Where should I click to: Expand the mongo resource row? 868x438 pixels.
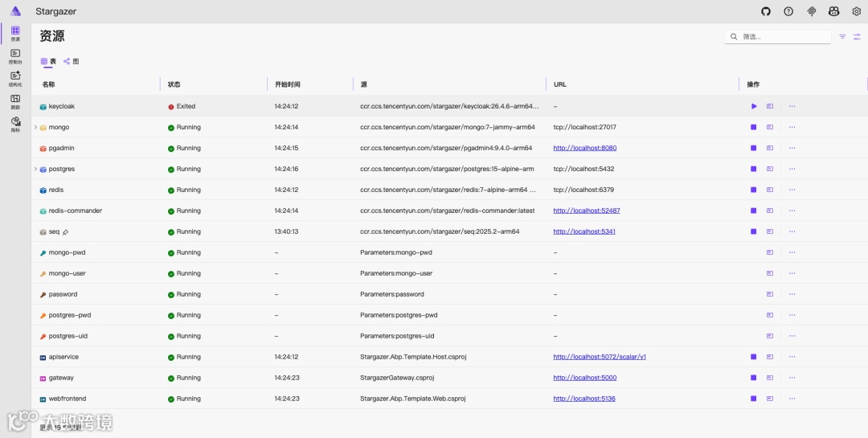coord(35,127)
